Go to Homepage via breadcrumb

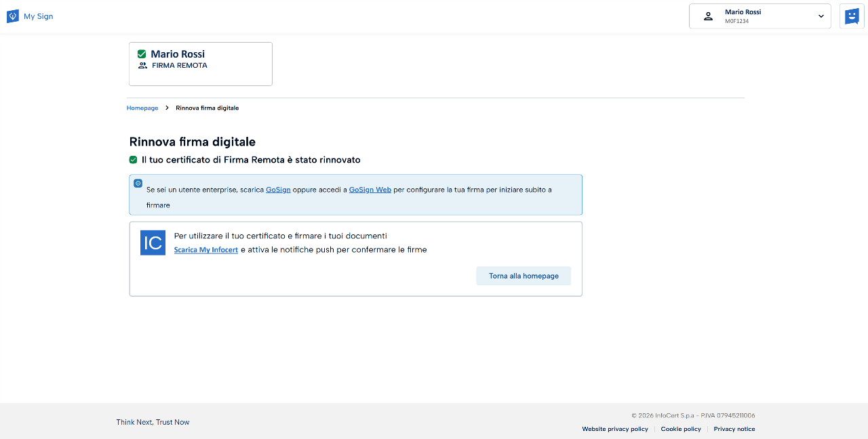coord(142,108)
